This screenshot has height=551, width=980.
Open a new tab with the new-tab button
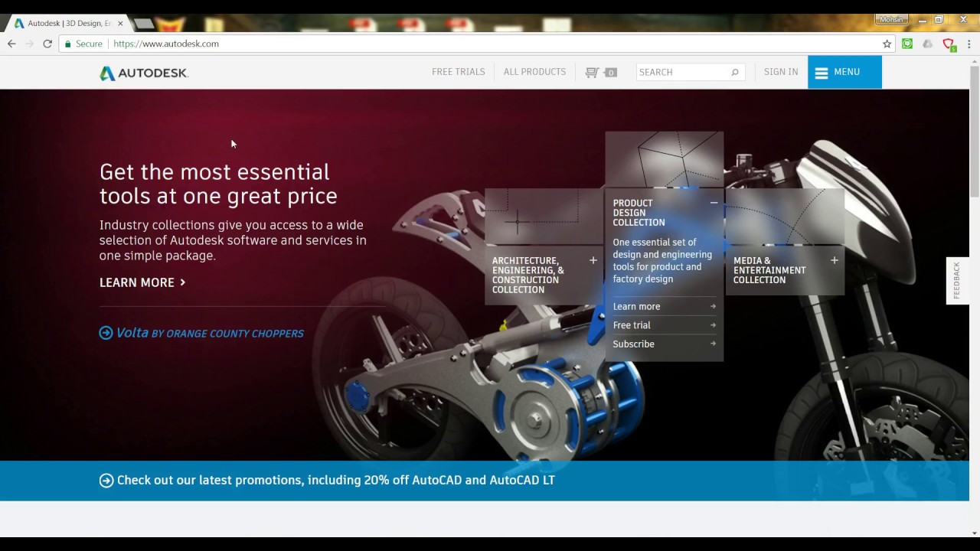(144, 24)
